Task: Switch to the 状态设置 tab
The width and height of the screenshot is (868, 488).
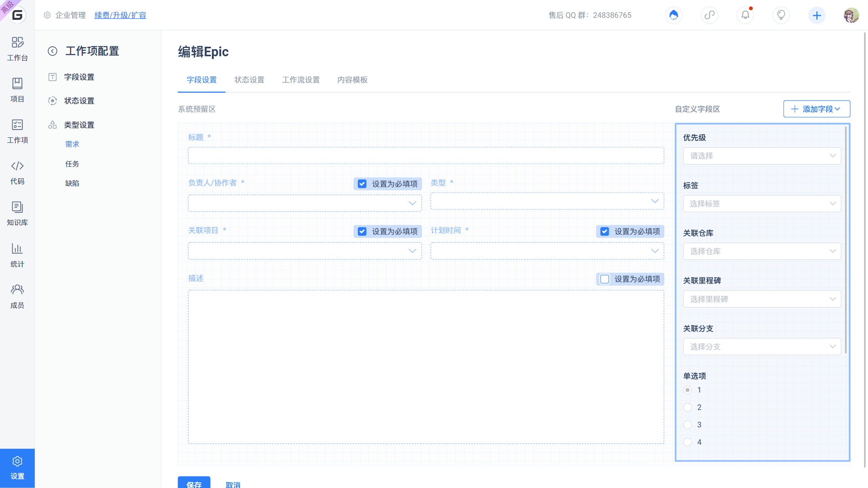Action: 249,80
